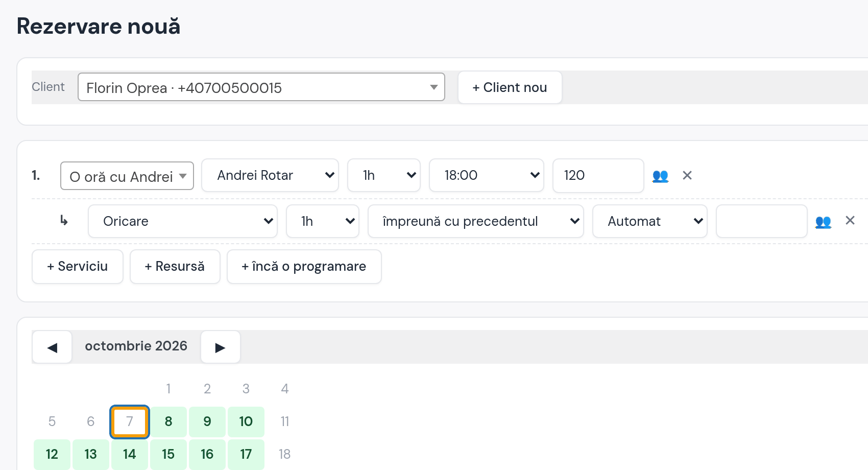The image size is (868, 470).
Task: Open the first row 1h duration dropdown
Action: coord(384,175)
